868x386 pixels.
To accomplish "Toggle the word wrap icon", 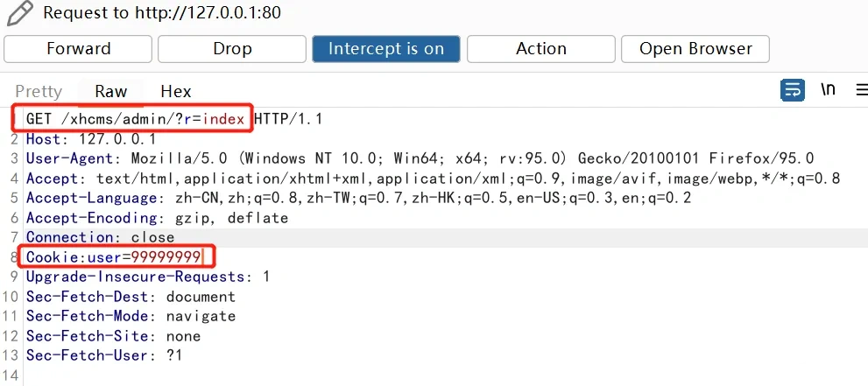I will pyautogui.click(x=792, y=90).
